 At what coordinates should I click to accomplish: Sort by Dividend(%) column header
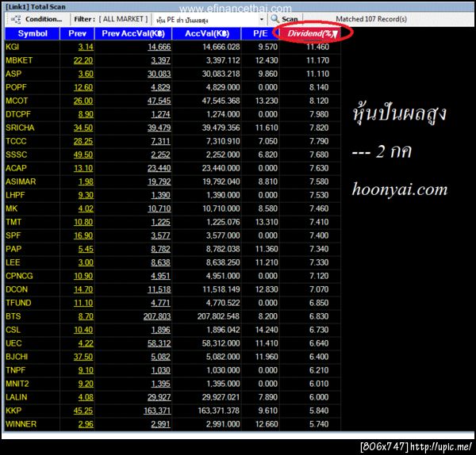[312, 33]
